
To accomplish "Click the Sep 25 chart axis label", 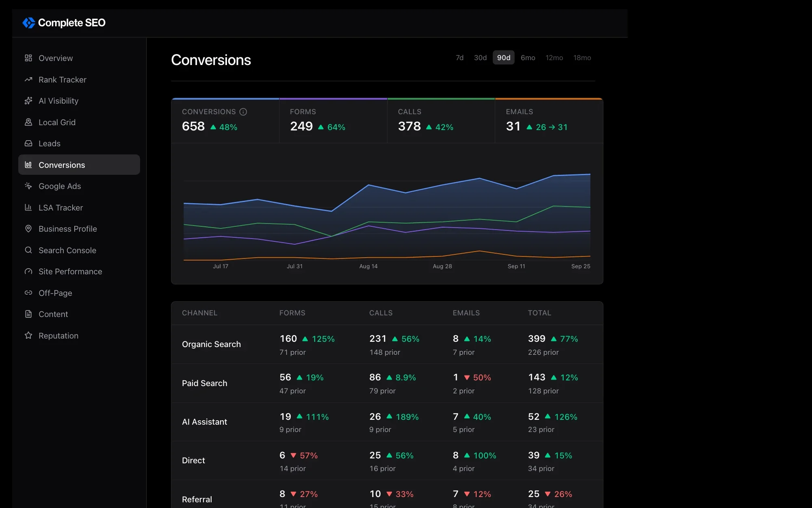I will [x=581, y=266].
